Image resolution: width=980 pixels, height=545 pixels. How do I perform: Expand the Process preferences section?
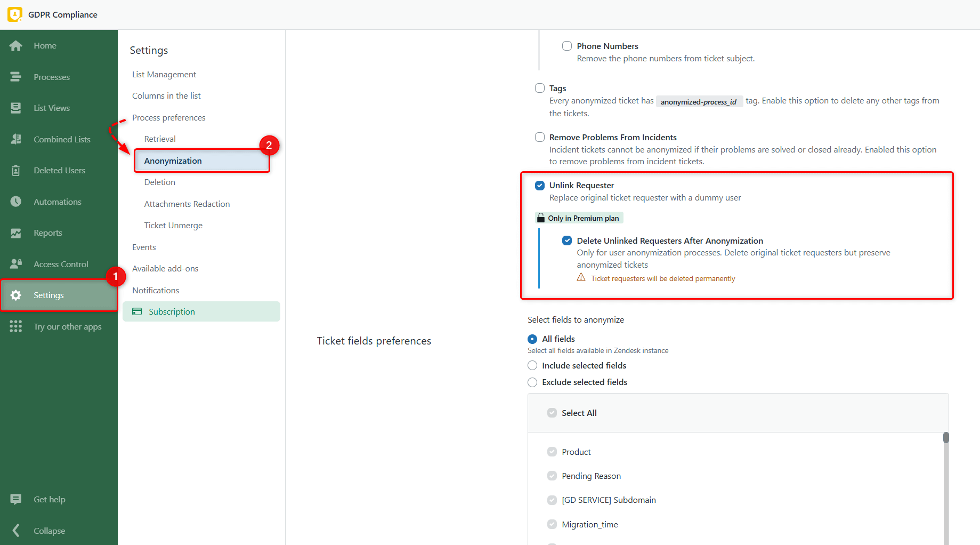[x=168, y=117]
